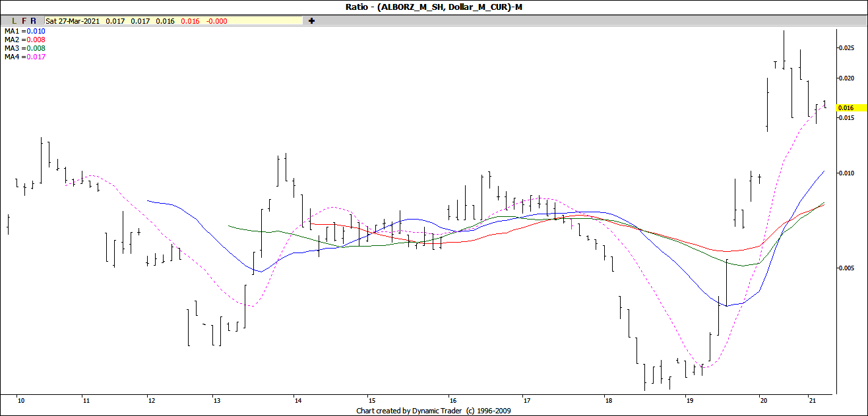Image resolution: width=868 pixels, height=416 pixels.
Task: Click the year 16 time axis label
Action: [452, 400]
